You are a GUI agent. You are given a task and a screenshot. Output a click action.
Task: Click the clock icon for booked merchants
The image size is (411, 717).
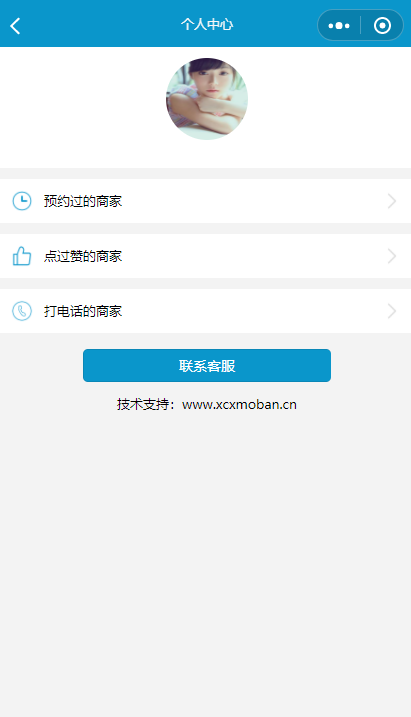21,201
